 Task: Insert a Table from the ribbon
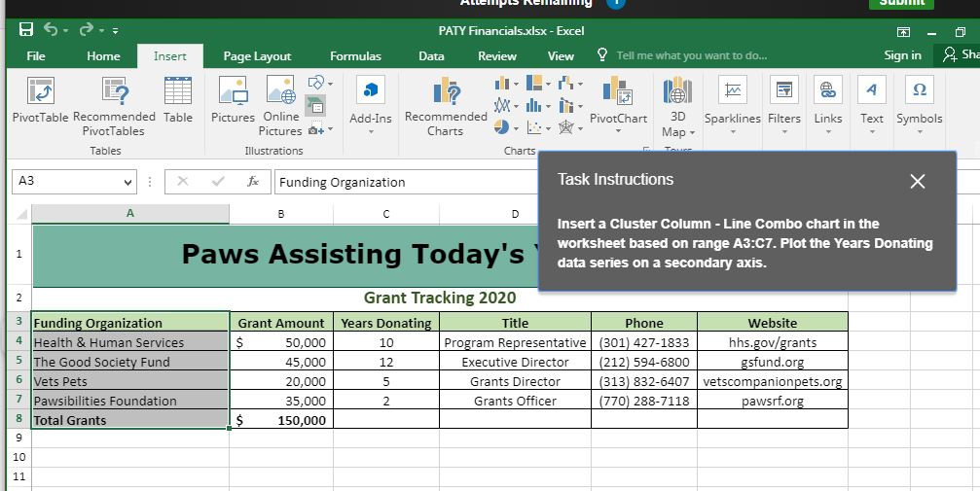point(178,99)
